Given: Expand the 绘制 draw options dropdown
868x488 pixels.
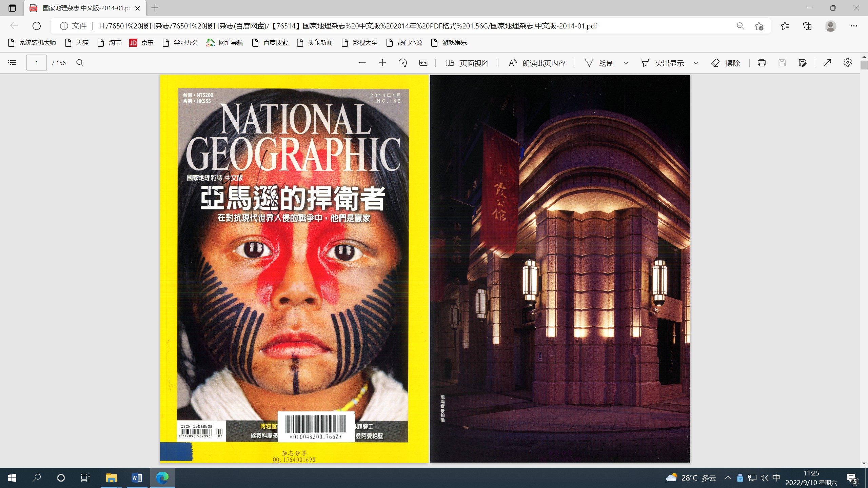Looking at the screenshot, I should click(626, 63).
